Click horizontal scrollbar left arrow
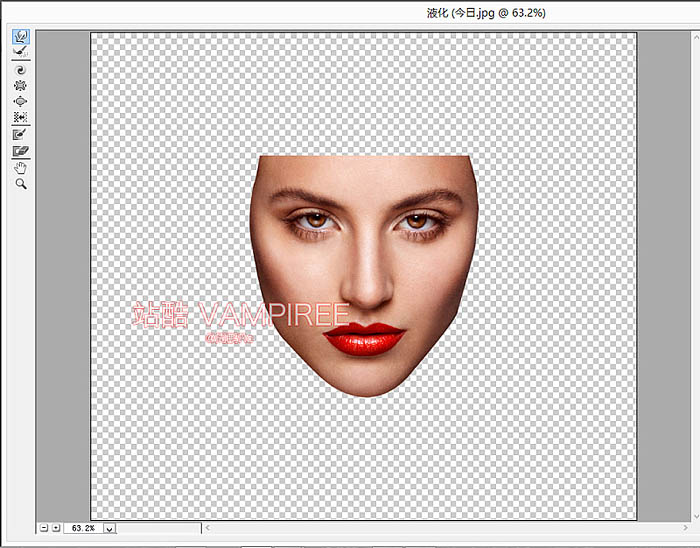 208,528
